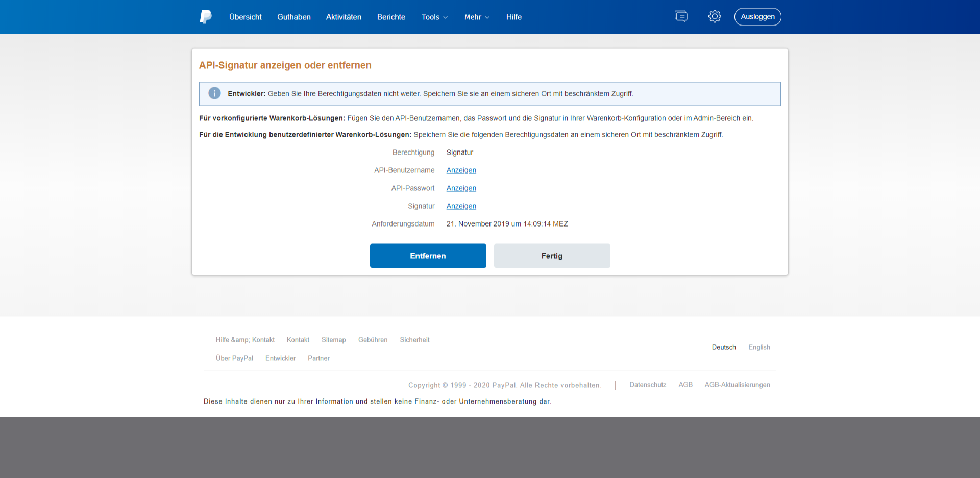Viewport: 980px width, 478px height.
Task: Click the blue info icon beside Entwickler
Action: (214, 93)
